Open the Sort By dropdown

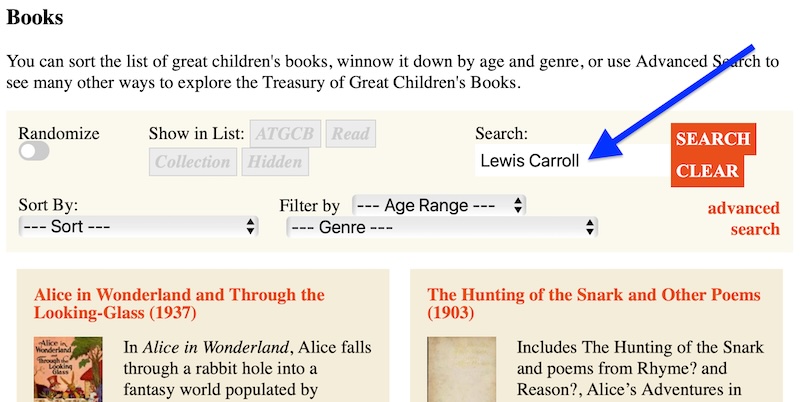pos(138,227)
